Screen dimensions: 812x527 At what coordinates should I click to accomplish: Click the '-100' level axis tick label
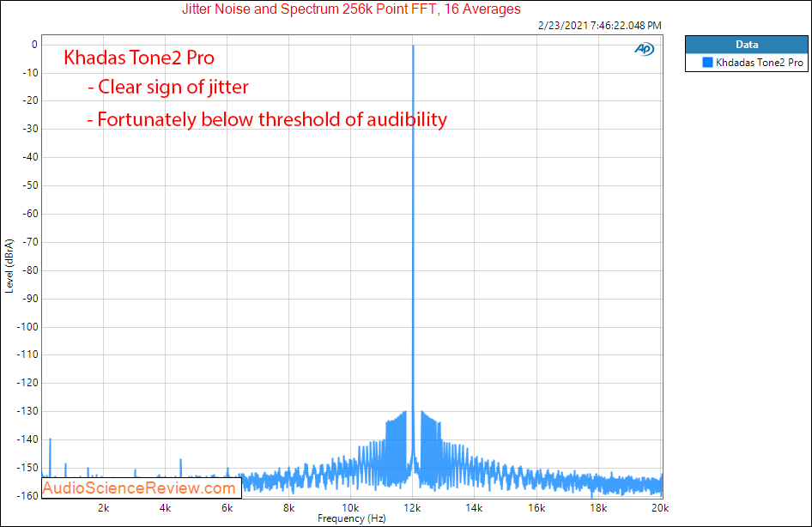click(28, 327)
